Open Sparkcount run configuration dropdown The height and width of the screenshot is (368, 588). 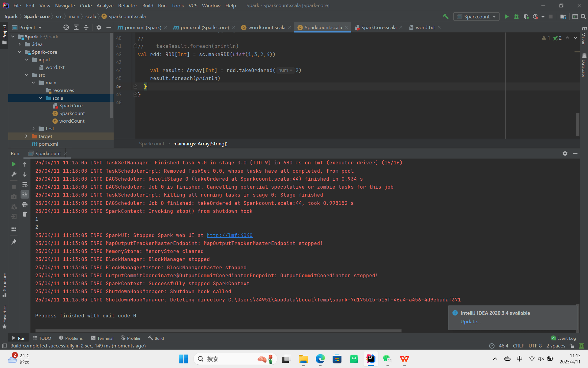click(477, 17)
